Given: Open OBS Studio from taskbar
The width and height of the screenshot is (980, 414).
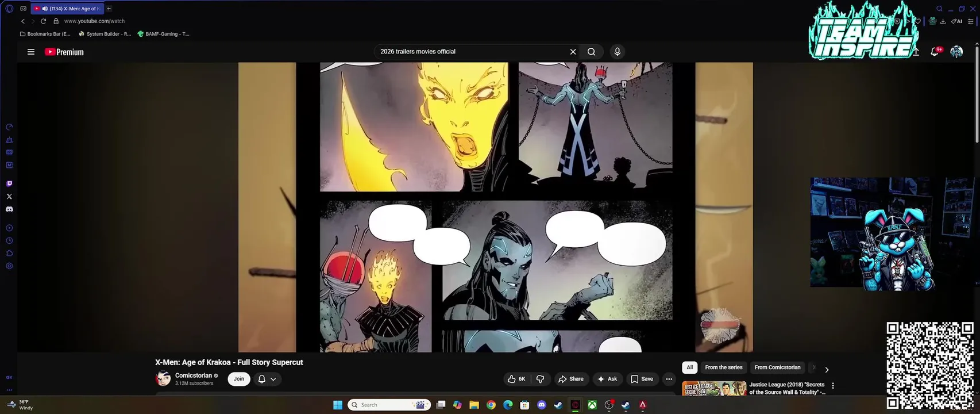Looking at the screenshot, I should point(609,405).
